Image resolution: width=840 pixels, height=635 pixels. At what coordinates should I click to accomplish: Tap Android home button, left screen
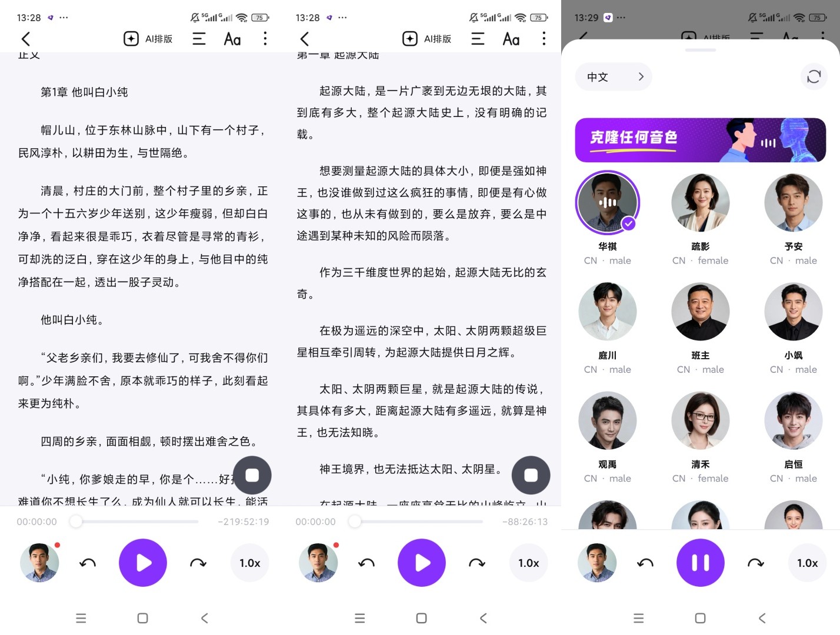[142, 618]
